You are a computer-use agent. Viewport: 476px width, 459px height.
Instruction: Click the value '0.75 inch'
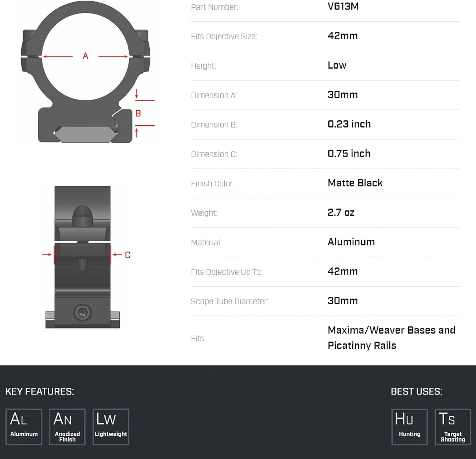[349, 154]
